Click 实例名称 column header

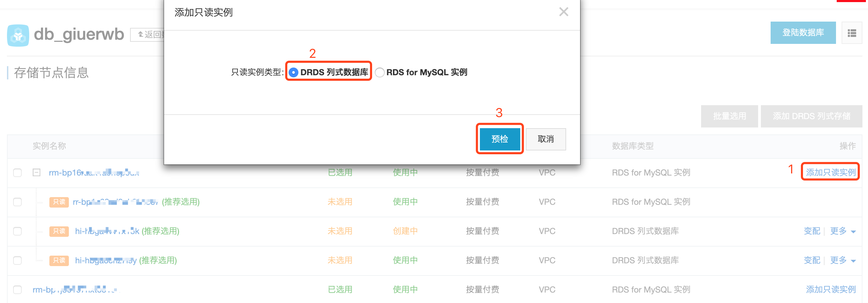49,146
